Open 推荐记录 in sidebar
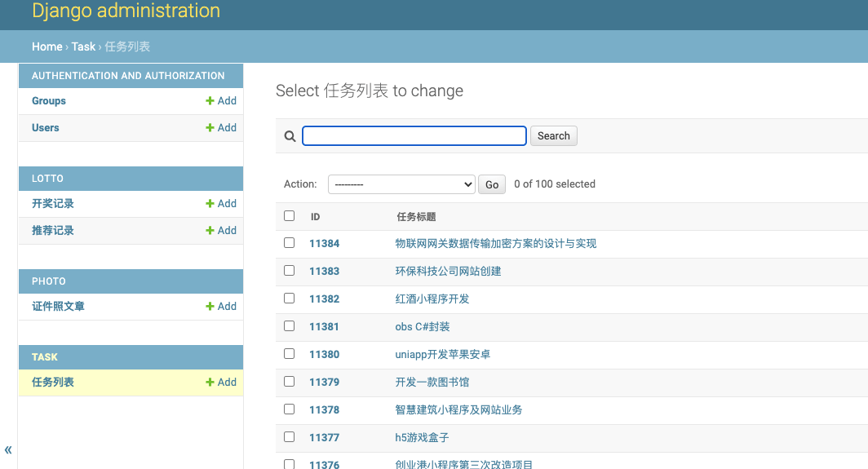Image resolution: width=868 pixels, height=469 pixels. (x=52, y=230)
